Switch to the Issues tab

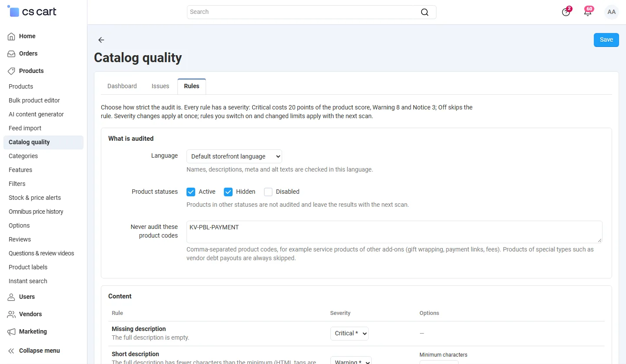point(160,86)
